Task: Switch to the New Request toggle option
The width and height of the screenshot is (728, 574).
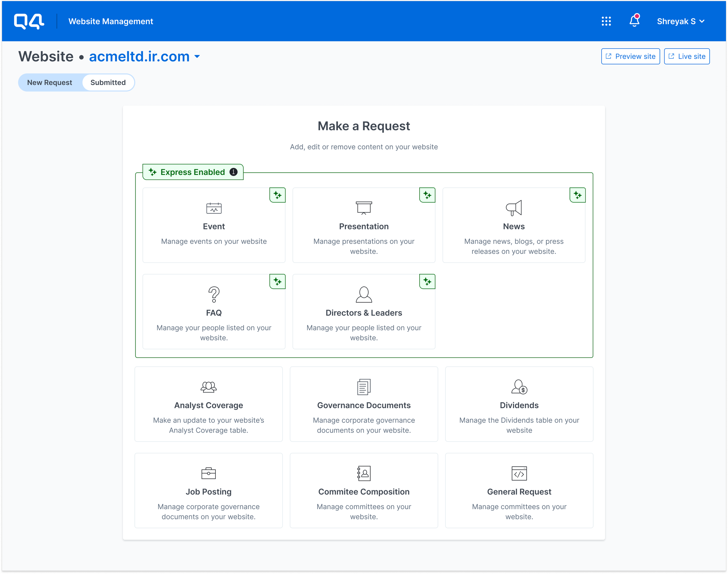Action: (50, 83)
